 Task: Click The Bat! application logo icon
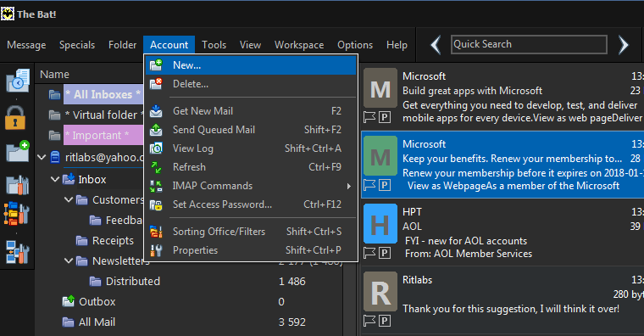8,14
